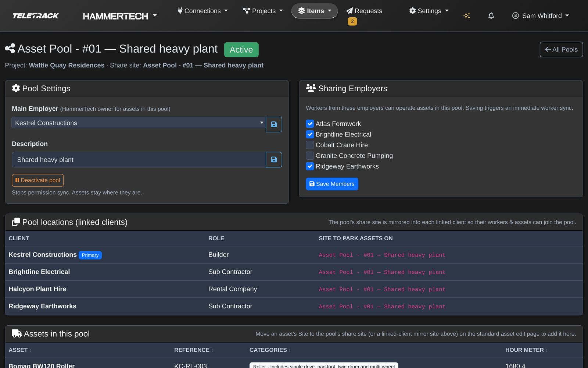The image size is (588, 368).
Task: Click the truck icon for Assets in this pool
Action: pos(17,334)
